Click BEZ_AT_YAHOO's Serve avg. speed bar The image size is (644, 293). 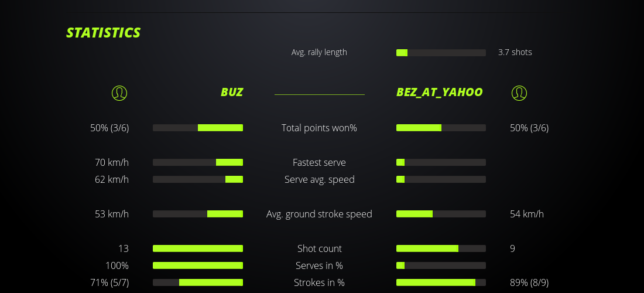click(x=441, y=179)
